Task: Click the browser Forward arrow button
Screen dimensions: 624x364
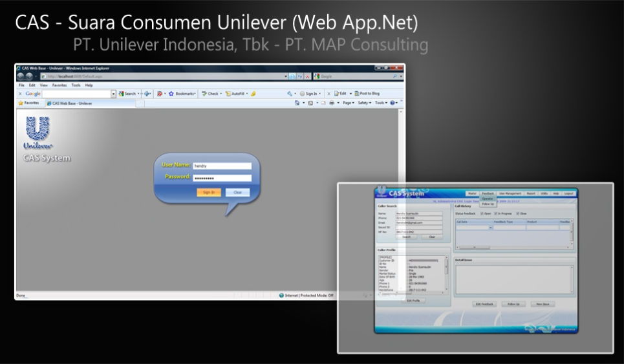Action: tap(30, 76)
